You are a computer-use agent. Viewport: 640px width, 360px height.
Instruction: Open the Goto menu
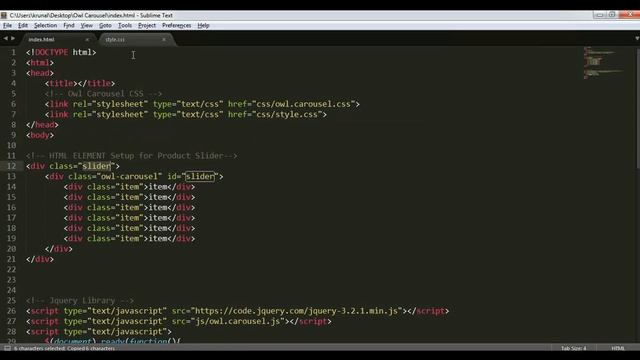[105, 25]
